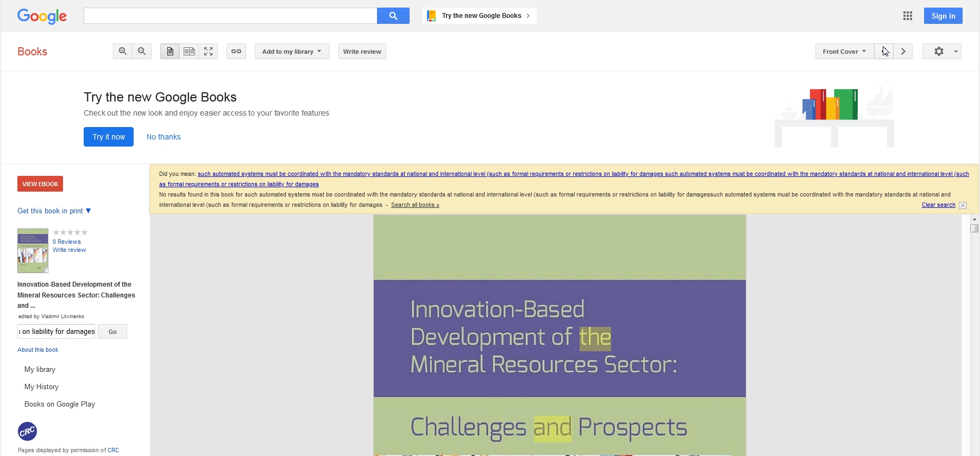Click Try it now button
980x456 pixels.
coord(109,137)
